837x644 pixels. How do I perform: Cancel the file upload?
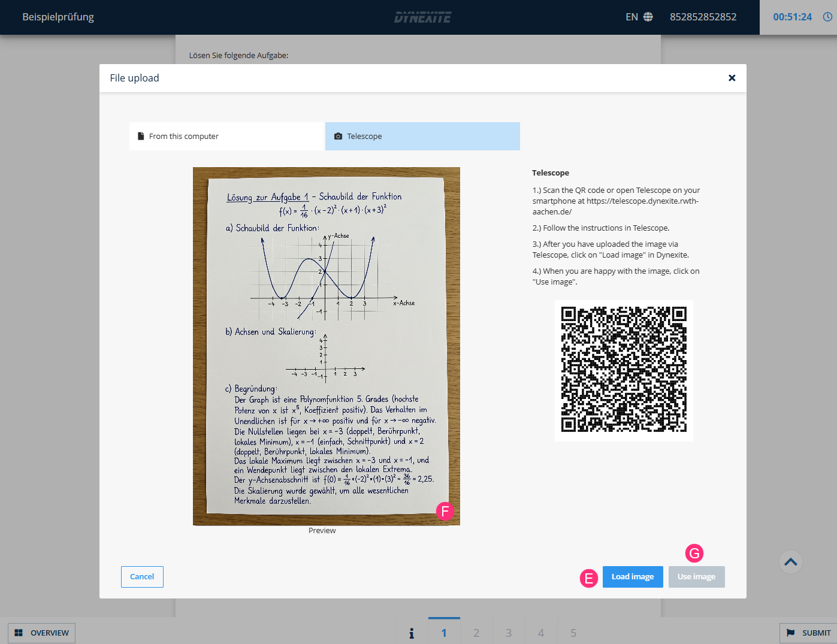pos(142,577)
